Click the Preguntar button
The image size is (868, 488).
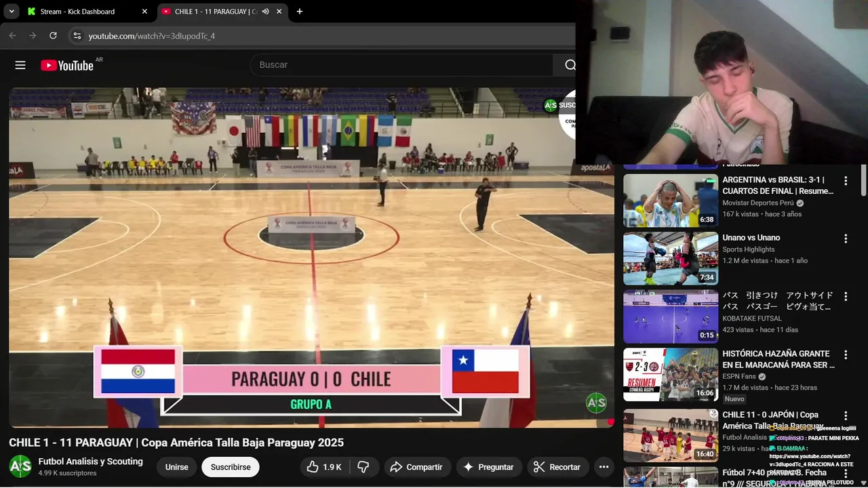pyautogui.click(x=488, y=467)
